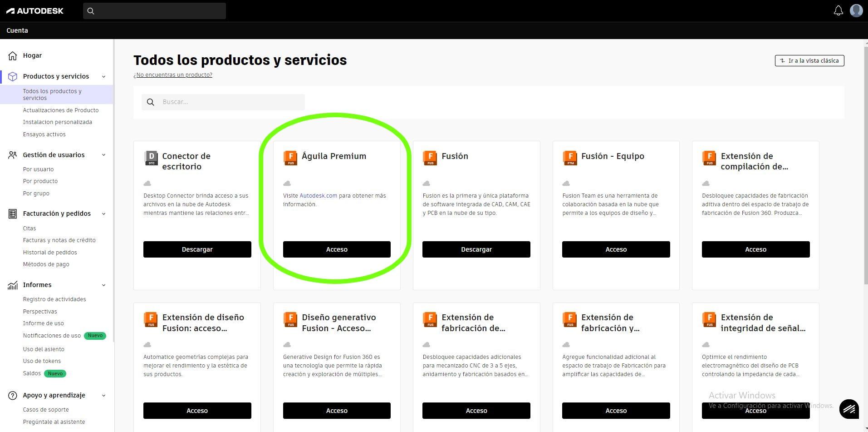868x432 pixels.
Task: Open Actualizaciones de Producto
Action: 61,110
